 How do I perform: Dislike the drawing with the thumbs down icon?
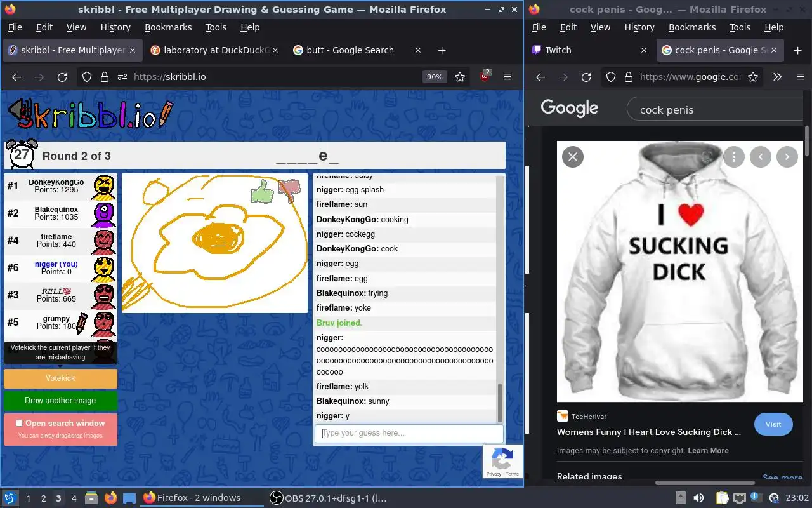[x=289, y=190]
